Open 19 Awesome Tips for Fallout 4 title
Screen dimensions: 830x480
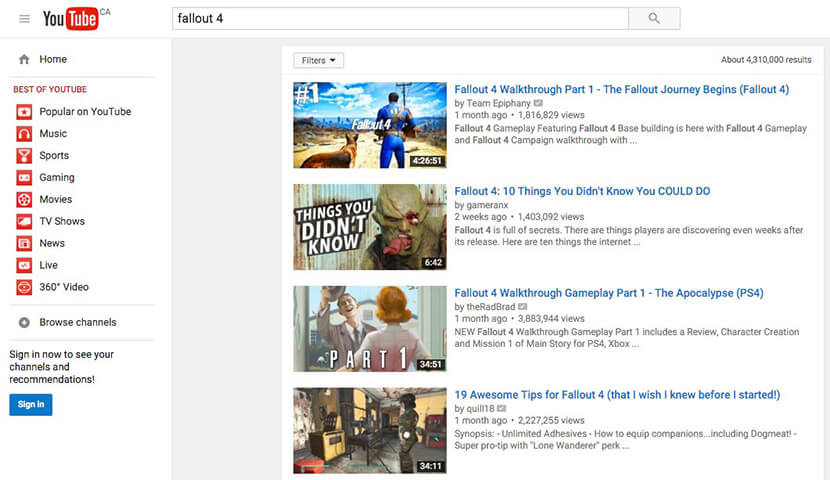(x=617, y=395)
